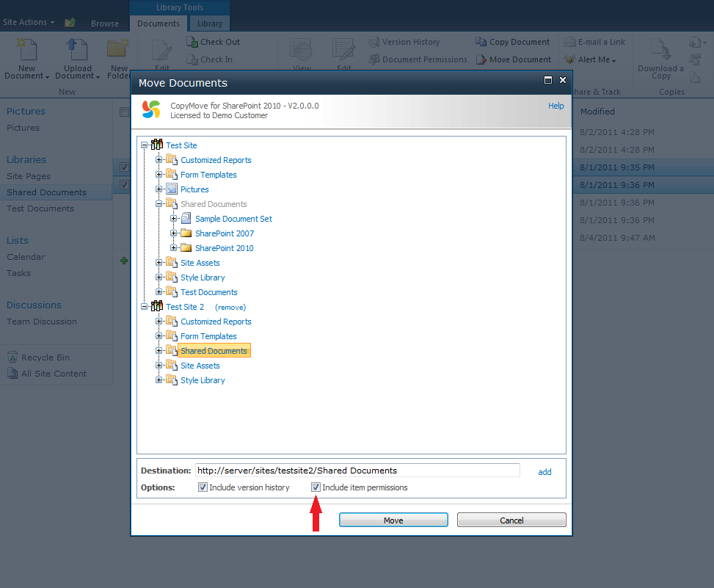Click the add link beside Destination
Viewport: 714px width, 588px height.
tap(544, 472)
